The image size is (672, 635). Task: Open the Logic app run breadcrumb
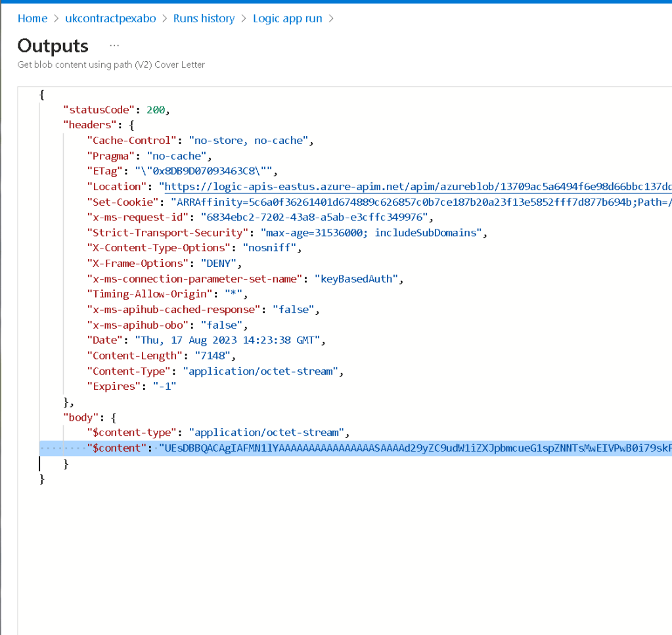coord(288,18)
